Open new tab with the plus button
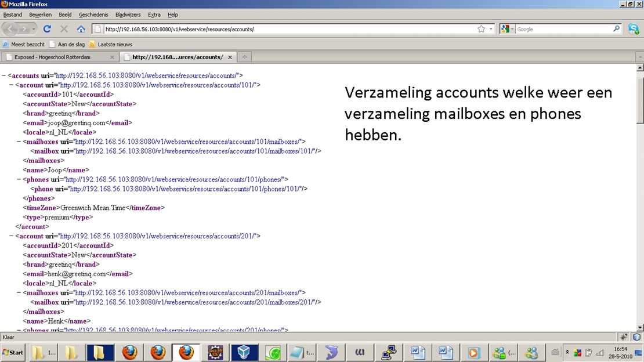 click(244, 57)
